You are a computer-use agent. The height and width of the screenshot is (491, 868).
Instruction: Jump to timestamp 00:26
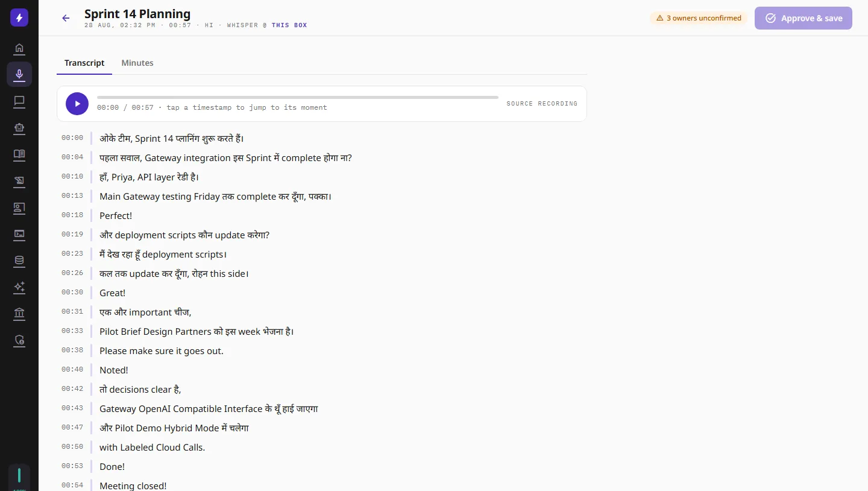(x=72, y=273)
